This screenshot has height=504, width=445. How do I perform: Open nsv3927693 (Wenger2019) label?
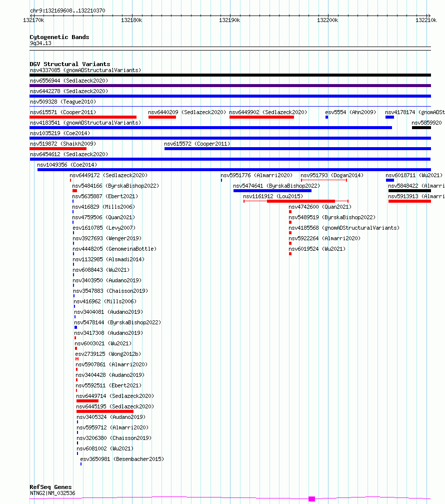pyautogui.click(x=107, y=238)
